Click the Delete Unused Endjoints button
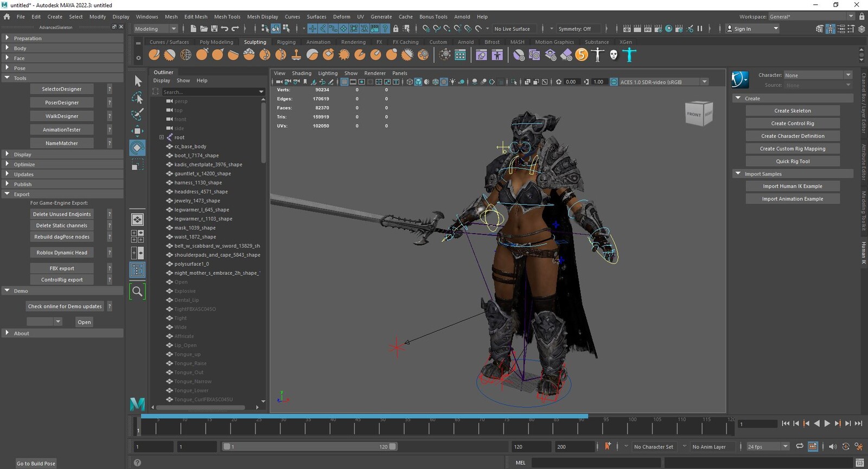 tap(62, 214)
